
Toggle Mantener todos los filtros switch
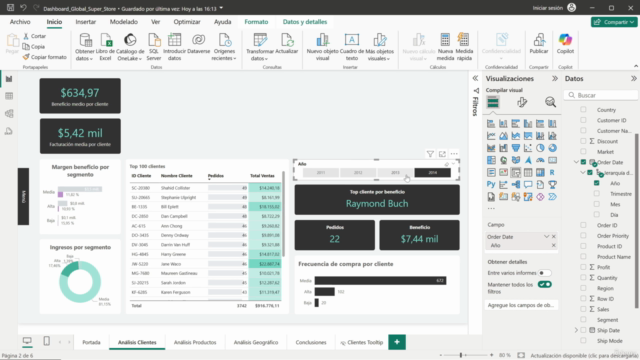(x=544, y=284)
